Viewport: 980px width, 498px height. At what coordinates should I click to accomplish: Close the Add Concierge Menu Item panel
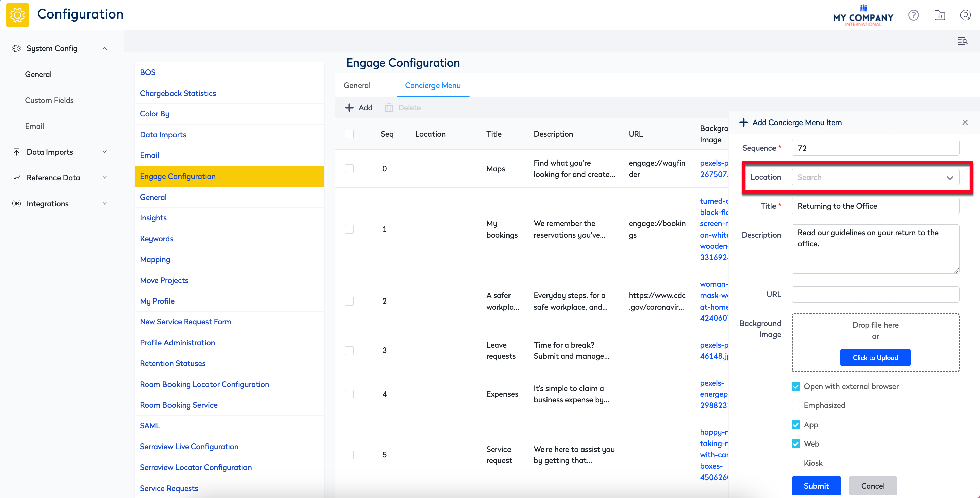point(965,122)
